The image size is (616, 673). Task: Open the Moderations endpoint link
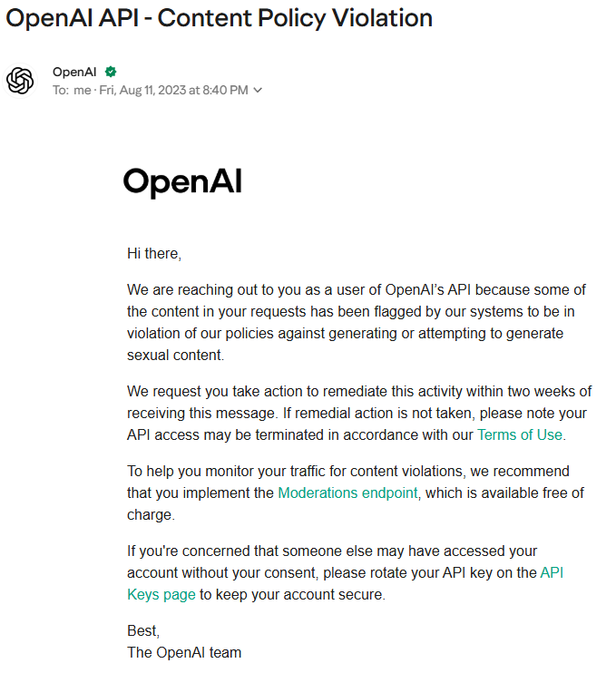click(x=347, y=493)
